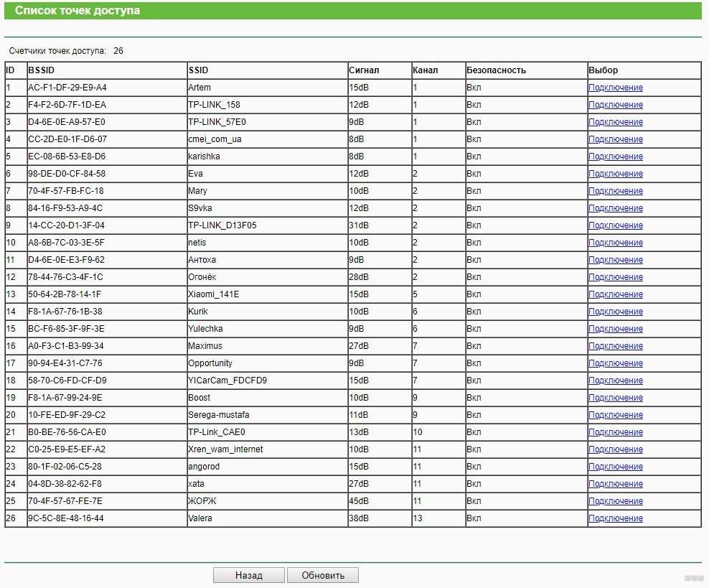This screenshot has width=709, height=588.
Task: Click Подключение for TP-LINK_158
Action: [615, 105]
